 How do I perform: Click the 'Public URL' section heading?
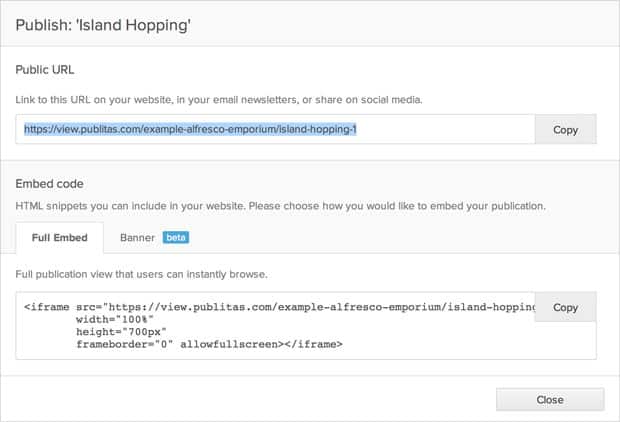point(45,70)
